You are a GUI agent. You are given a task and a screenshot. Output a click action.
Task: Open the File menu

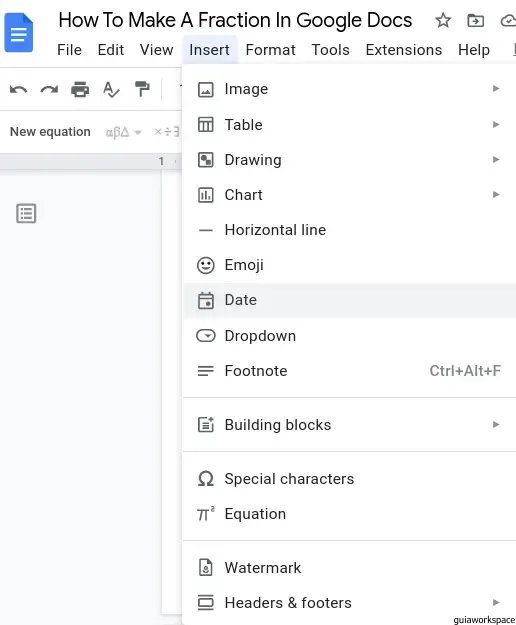click(x=69, y=50)
